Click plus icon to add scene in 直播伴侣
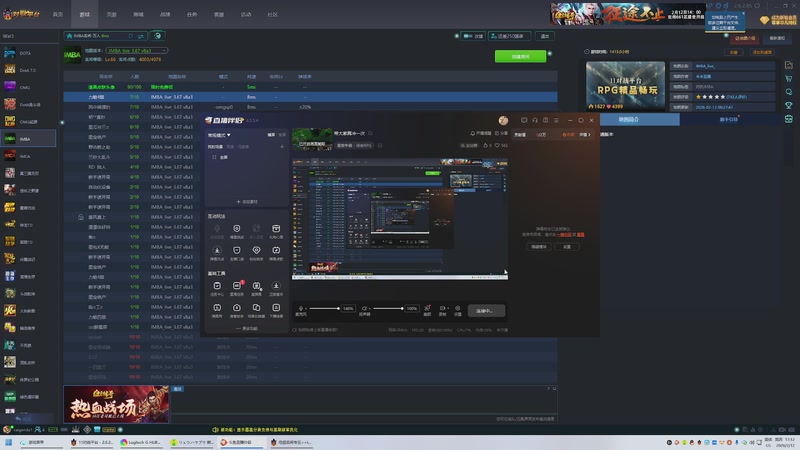 pos(282,147)
